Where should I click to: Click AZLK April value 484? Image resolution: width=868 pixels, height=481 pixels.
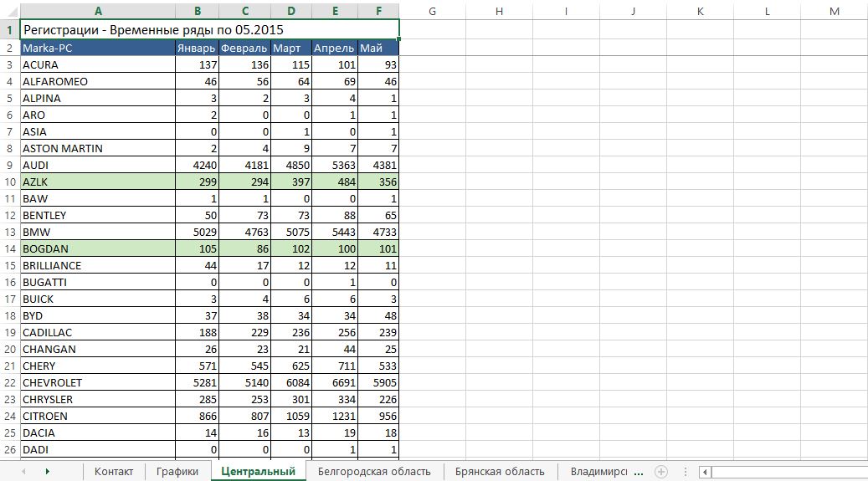(335, 182)
